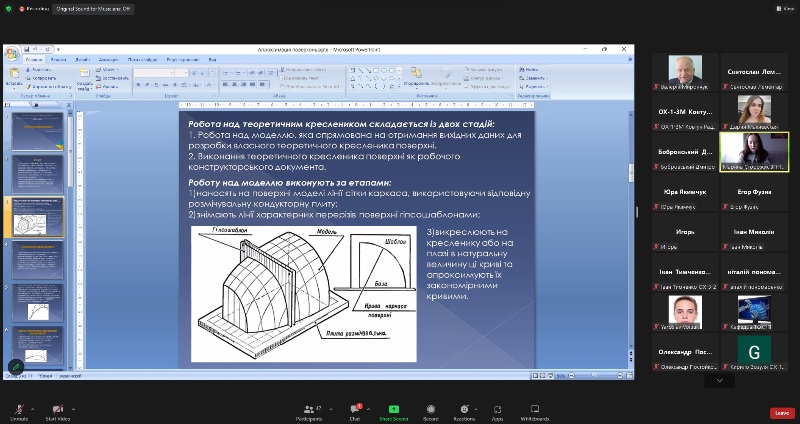Open the Reactions menu
Image resolution: width=800 pixels, height=424 pixels.
click(464, 410)
